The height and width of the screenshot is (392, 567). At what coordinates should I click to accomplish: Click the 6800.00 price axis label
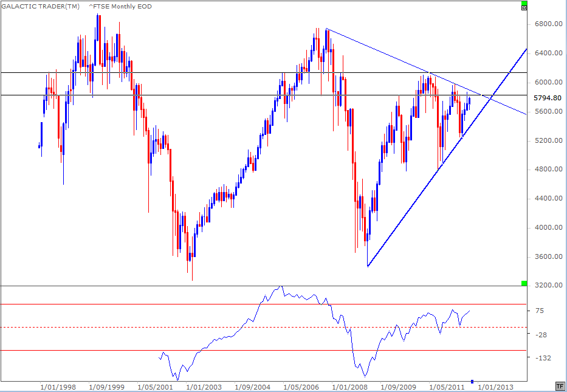(548, 24)
